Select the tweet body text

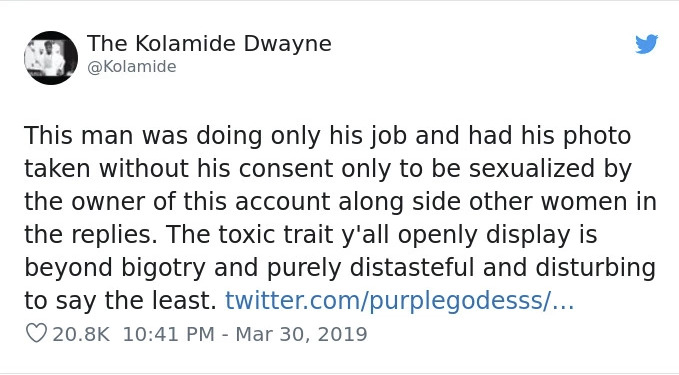(340, 218)
